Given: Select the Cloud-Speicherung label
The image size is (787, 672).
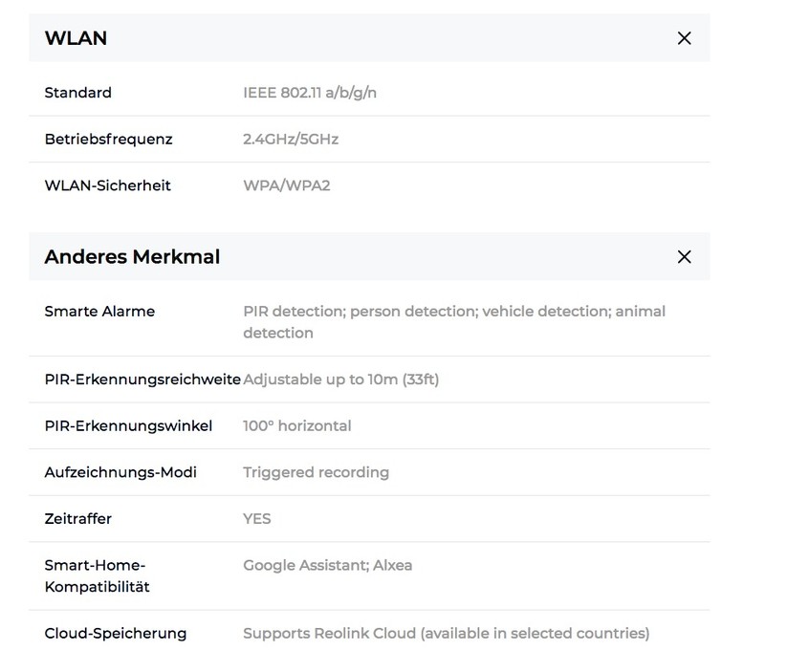Looking at the screenshot, I should 115,633.
